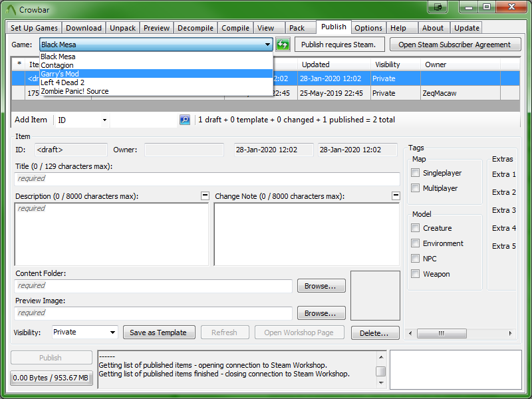Viewport: 532px width, 399px height.
Task: Switch to the Decompile tab
Action: tap(196, 28)
